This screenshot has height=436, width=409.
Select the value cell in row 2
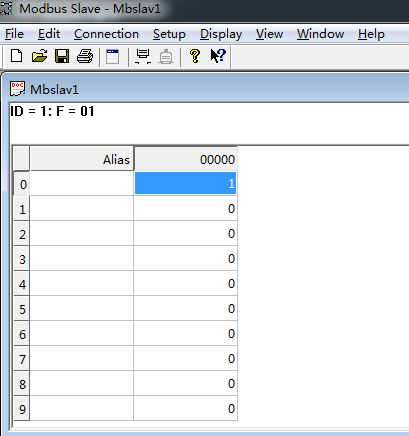pos(185,233)
